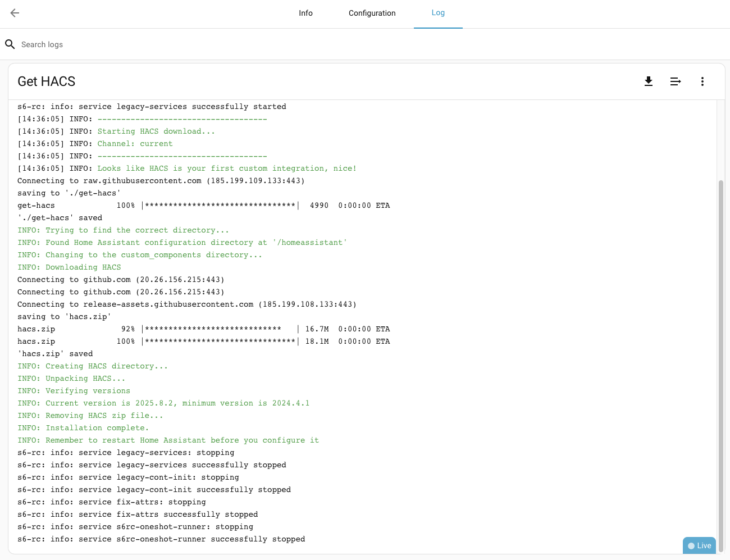Click 'legacy-services successfully stopped' line
The height and width of the screenshot is (560, 730).
click(152, 465)
